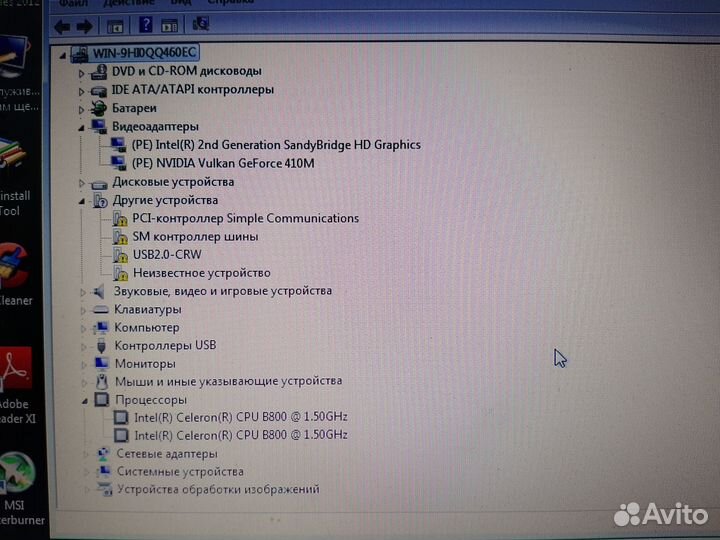Click the Мониторы monitor icon

pyautogui.click(x=102, y=364)
